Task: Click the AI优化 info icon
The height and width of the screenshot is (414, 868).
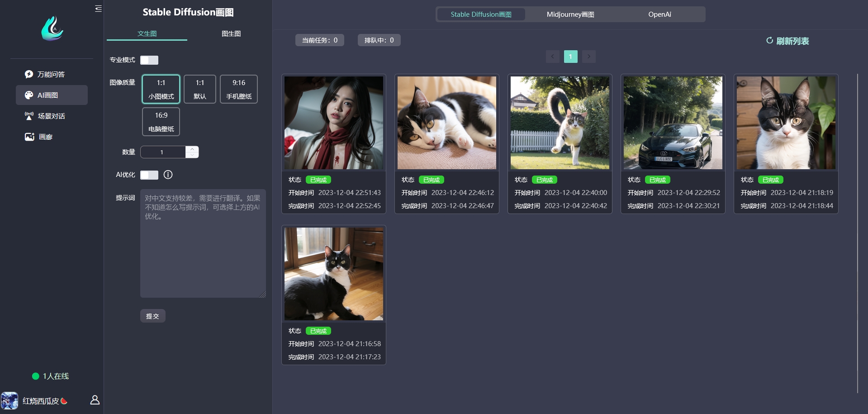Action: pos(168,175)
